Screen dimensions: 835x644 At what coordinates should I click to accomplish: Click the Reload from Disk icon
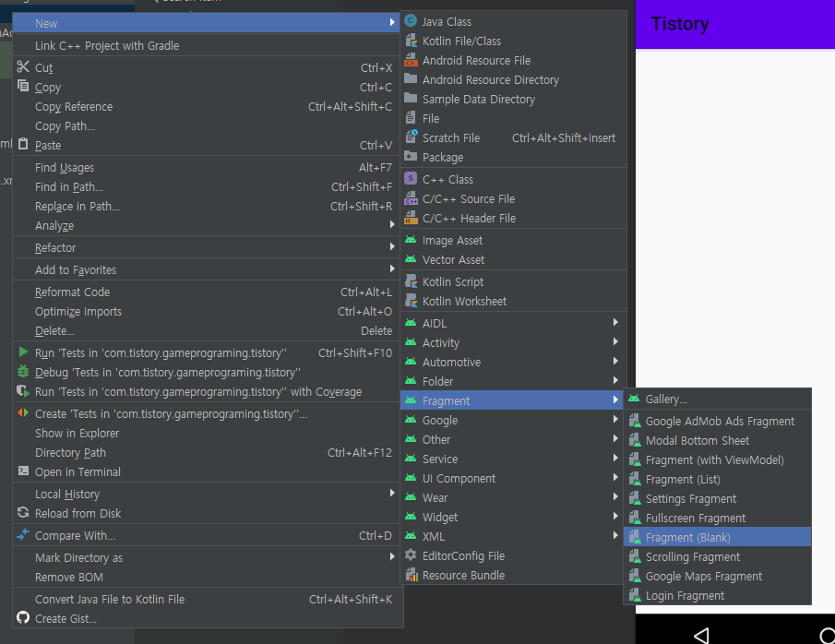pos(23,512)
